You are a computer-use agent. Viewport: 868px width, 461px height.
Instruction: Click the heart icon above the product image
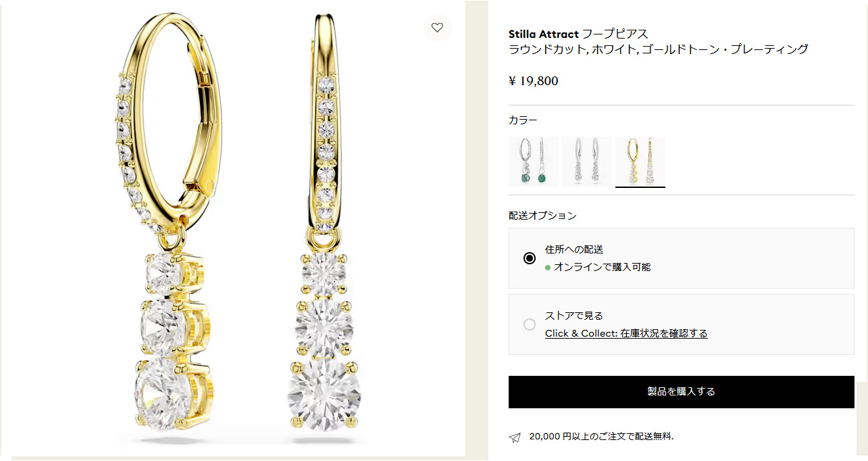click(x=438, y=28)
